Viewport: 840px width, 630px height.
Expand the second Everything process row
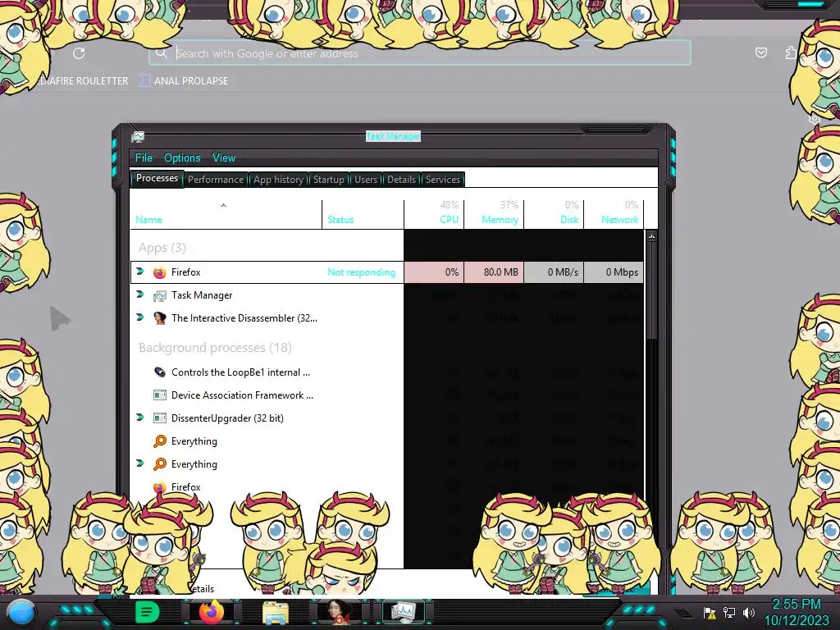140,463
